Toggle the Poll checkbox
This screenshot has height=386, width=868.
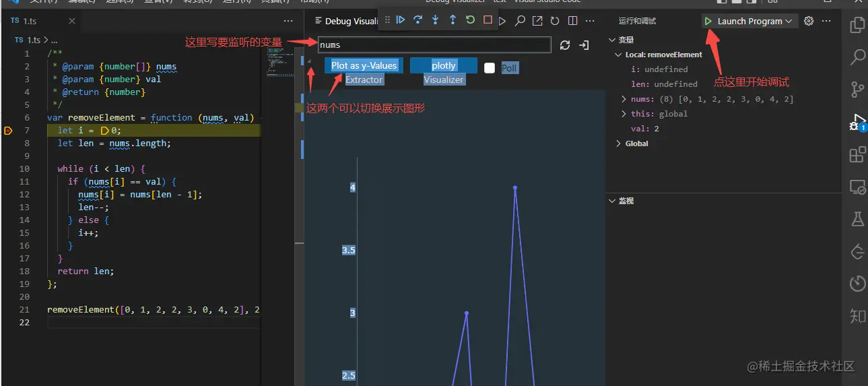(490, 68)
